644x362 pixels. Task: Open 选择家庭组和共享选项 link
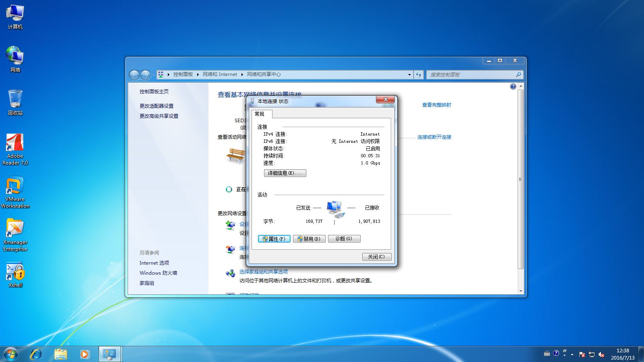pyautogui.click(x=264, y=272)
